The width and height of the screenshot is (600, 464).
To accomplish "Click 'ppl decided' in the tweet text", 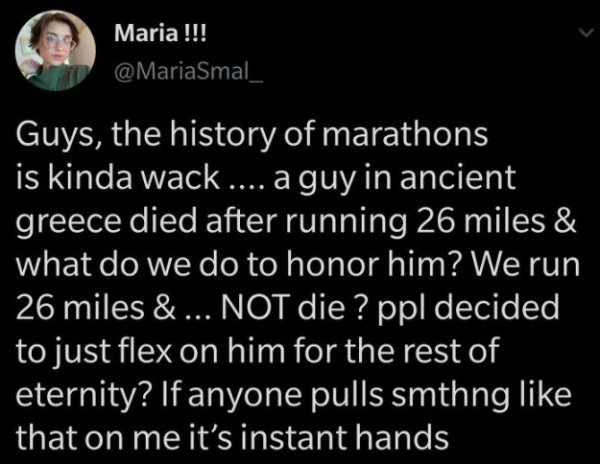I will [468, 309].
